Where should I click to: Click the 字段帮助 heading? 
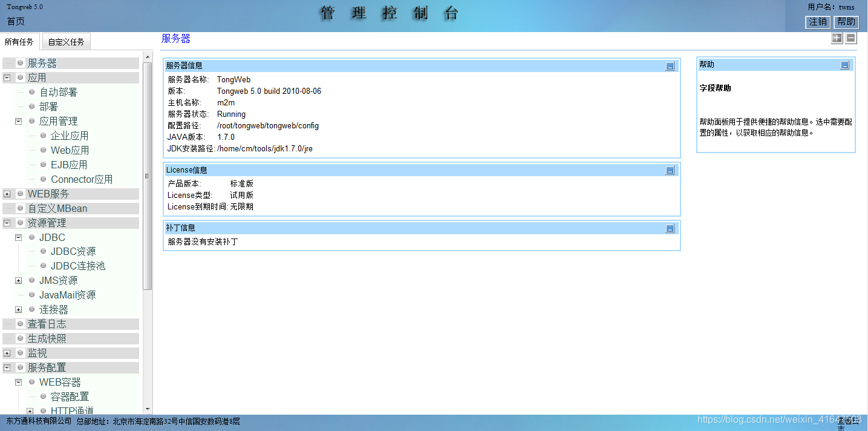click(715, 88)
